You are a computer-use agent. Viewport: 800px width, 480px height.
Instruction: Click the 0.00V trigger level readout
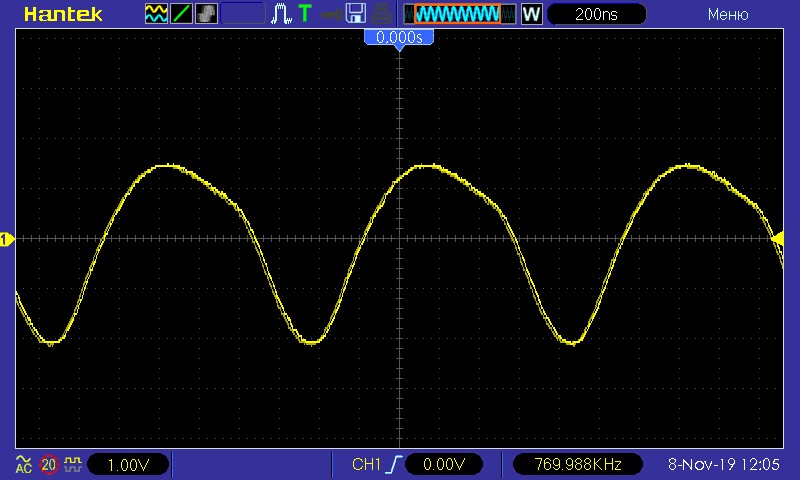point(444,464)
